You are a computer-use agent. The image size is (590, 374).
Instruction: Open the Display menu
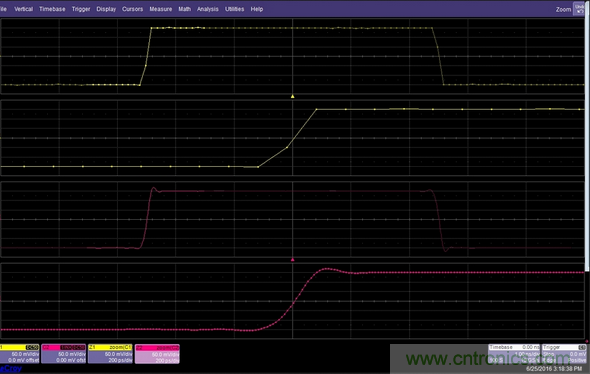106,9
